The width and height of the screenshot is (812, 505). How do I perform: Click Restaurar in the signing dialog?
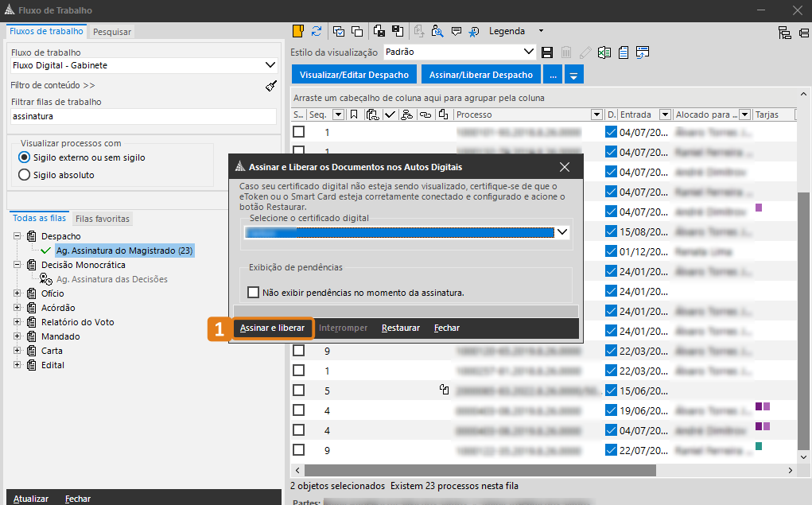coord(401,328)
